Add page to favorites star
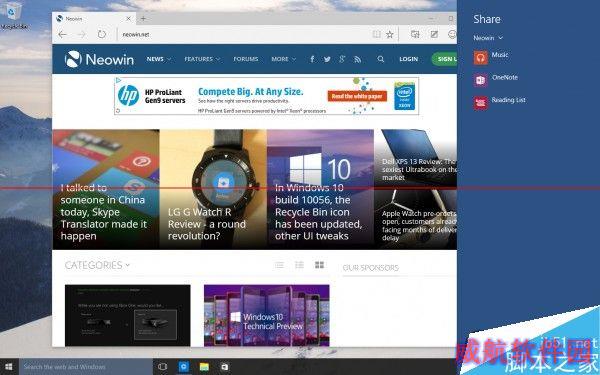This screenshot has height=375, width=600. tap(390, 34)
